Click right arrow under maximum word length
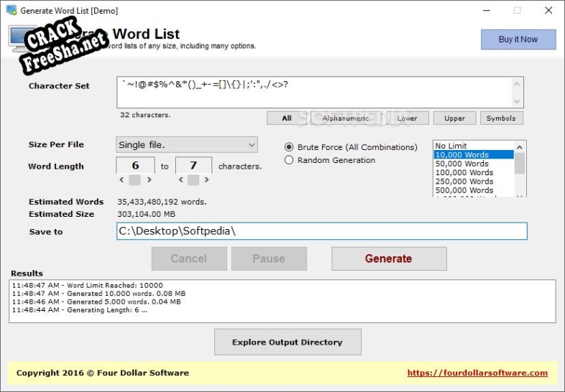The height and width of the screenshot is (392, 565). click(208, 180)
